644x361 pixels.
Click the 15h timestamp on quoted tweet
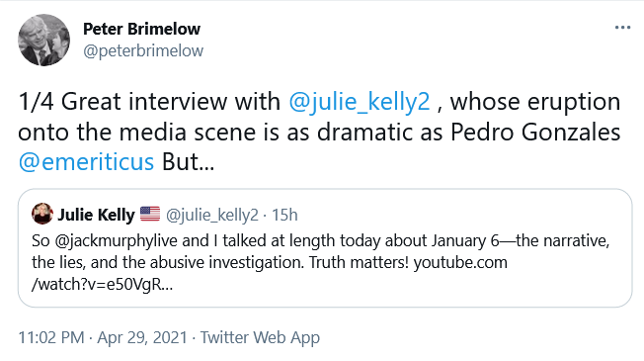(284, 215)
